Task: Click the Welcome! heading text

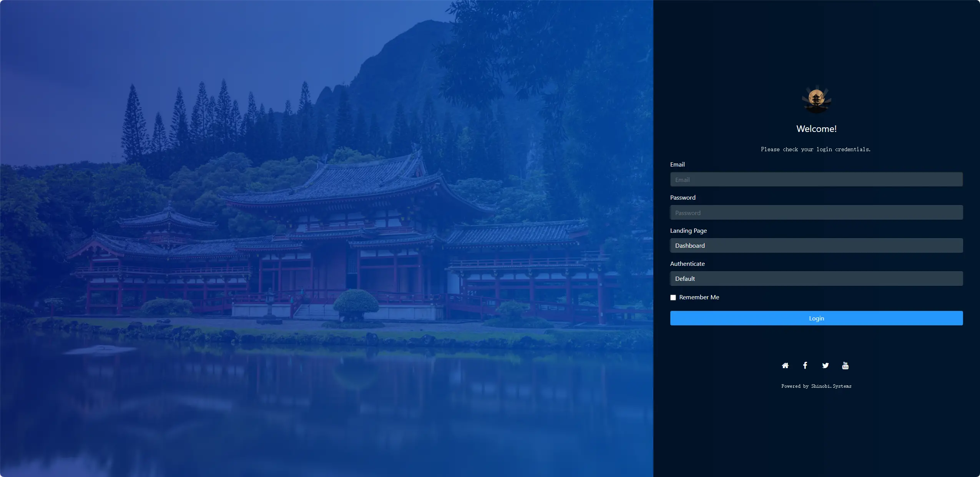Action: coord(816,129)
